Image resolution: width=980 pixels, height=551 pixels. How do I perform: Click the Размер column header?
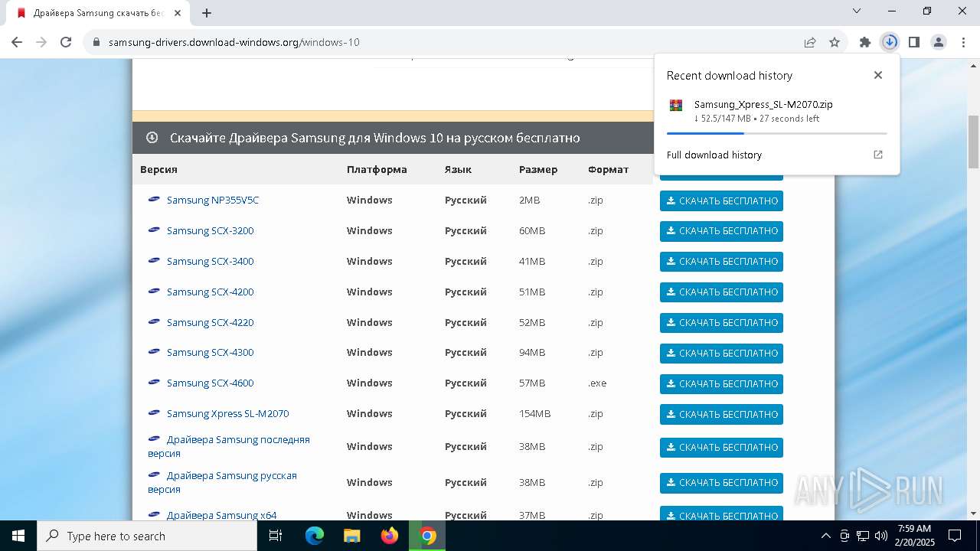click(538, 169)
